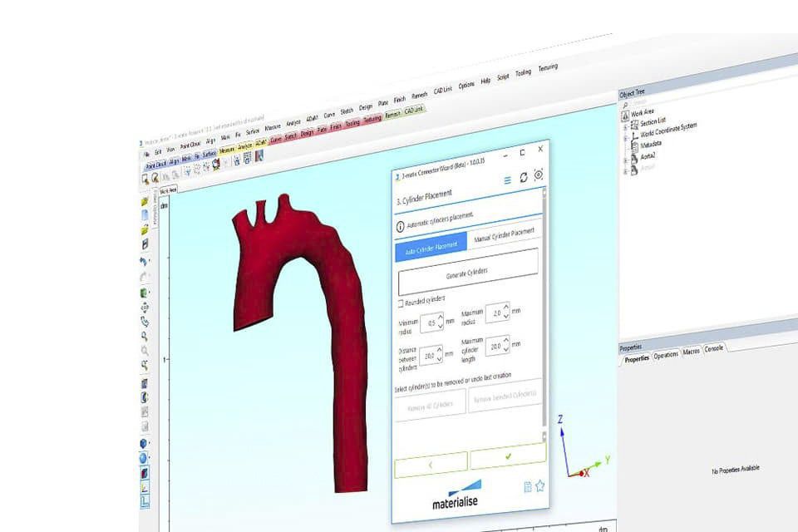This screenshot has height=532, width=798.
Task: Click the magnifier search icon in the Object Tree
Action: click(624, 104)
